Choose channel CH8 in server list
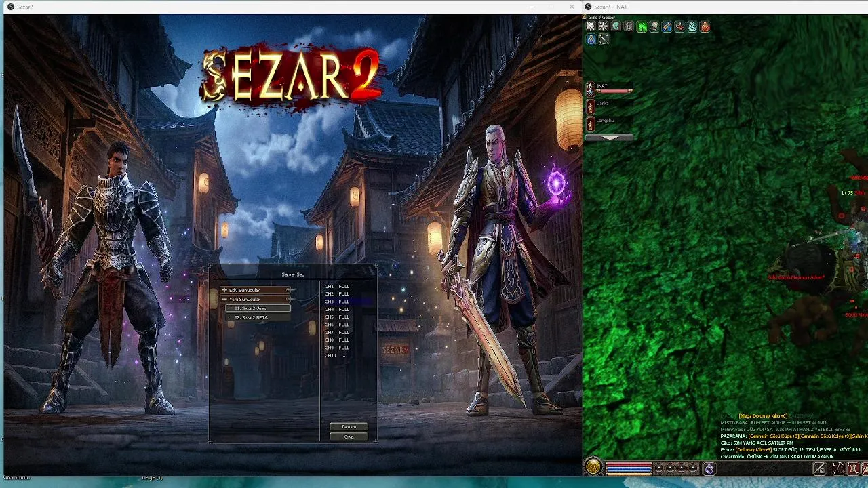This screenshot has height=488, width=868. 337,340
